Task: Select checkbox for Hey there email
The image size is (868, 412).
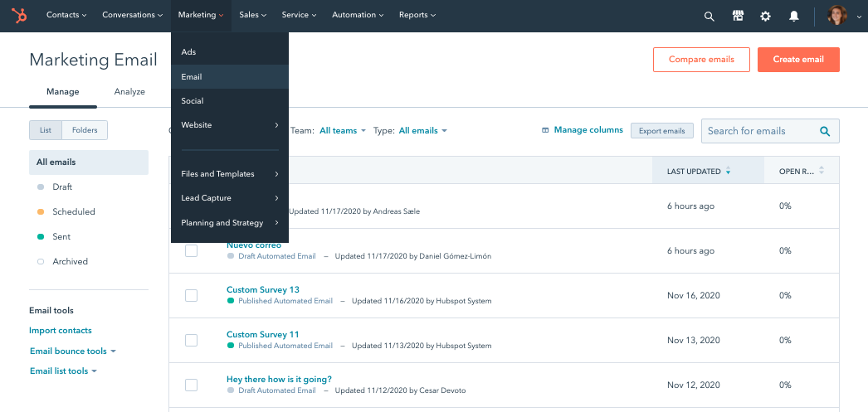Action: point(191,385)
